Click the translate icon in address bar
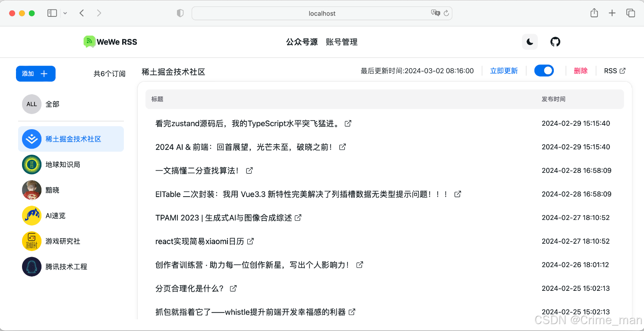This screenshot has width=644, height=331. [x=436, y=13]
